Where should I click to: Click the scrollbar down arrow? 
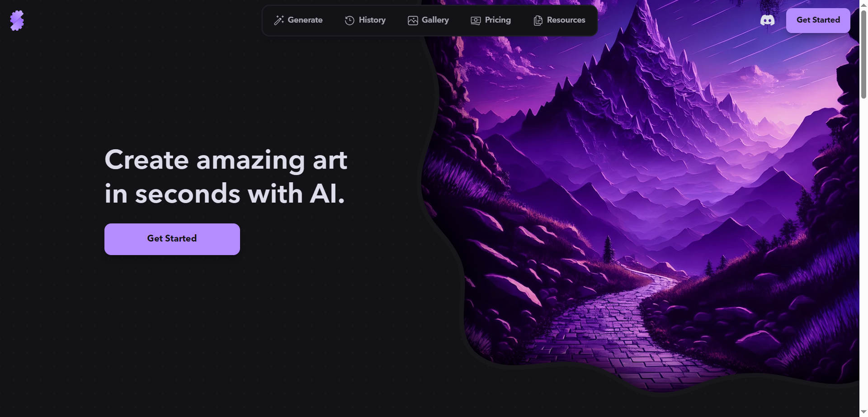pyautogui.click(x=863, y=412)
